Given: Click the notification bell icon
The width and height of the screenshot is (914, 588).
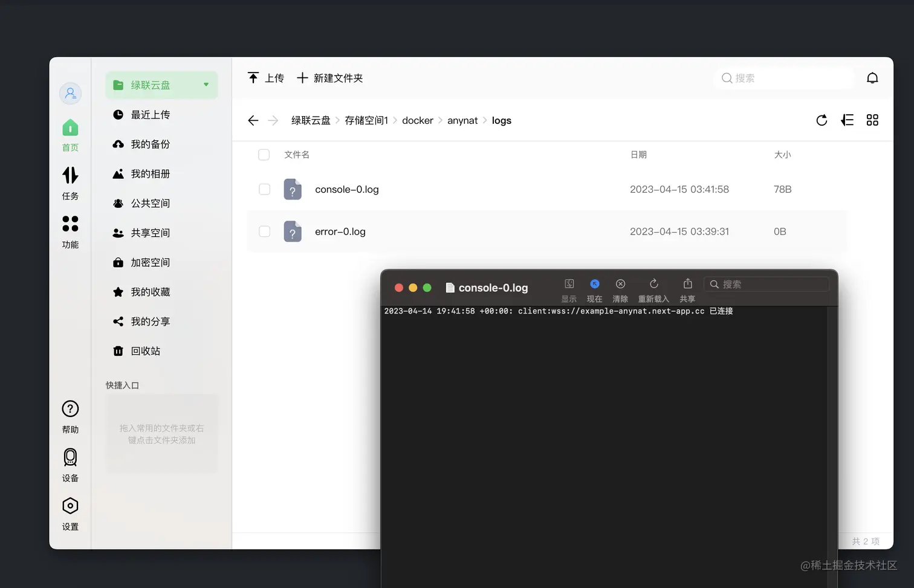Looking at the screenshot, I should 872,78.
